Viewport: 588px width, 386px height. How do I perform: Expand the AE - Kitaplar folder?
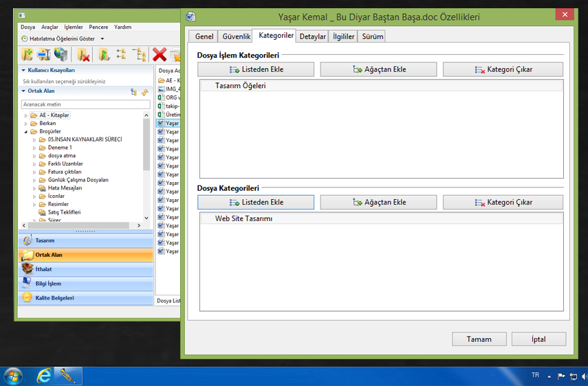(x=26, y=116)
